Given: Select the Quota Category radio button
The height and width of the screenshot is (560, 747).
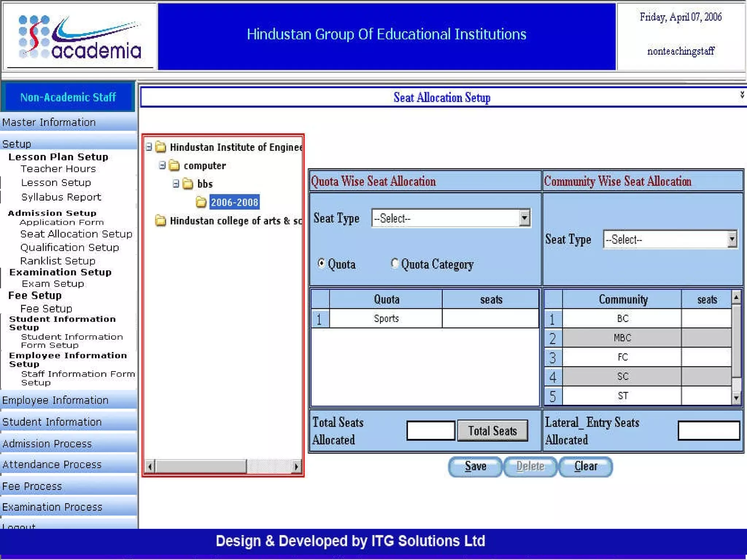Looking at the screenshot, I should tap(394, 263).
